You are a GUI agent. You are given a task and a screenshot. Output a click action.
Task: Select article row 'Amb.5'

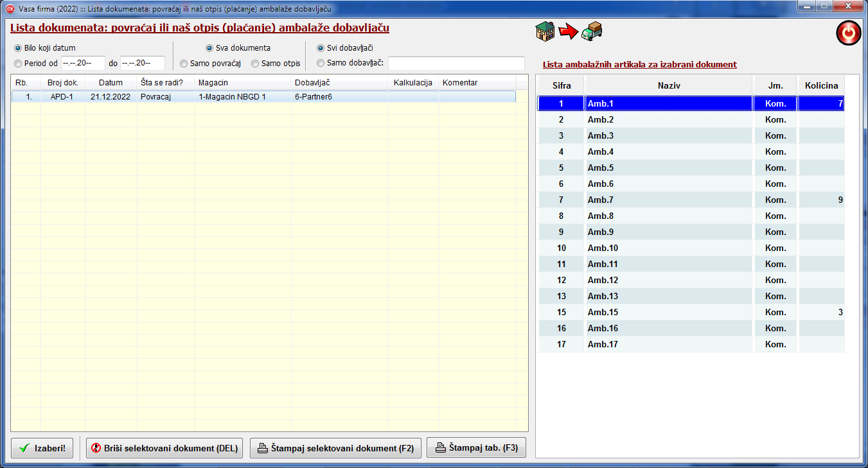point(691,168)
